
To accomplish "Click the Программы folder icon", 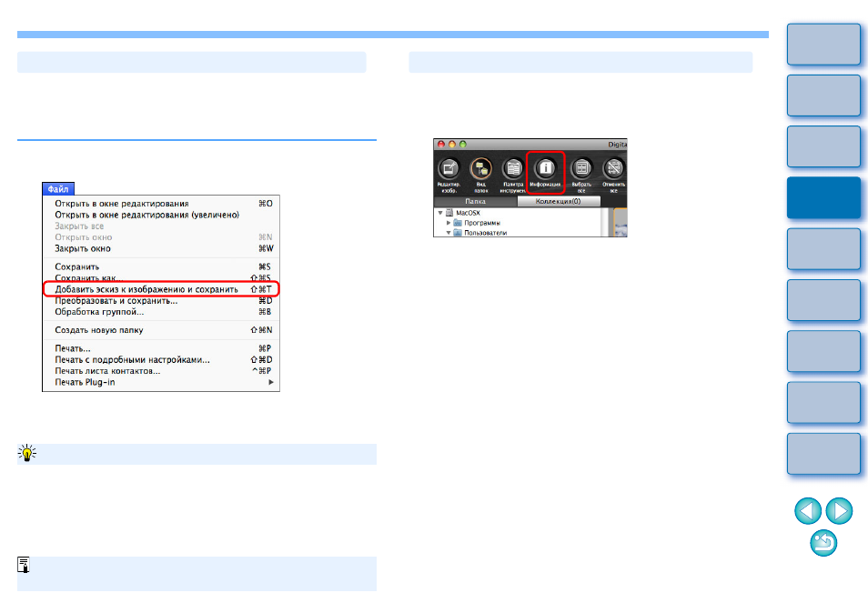I will (x=458, y=223).
